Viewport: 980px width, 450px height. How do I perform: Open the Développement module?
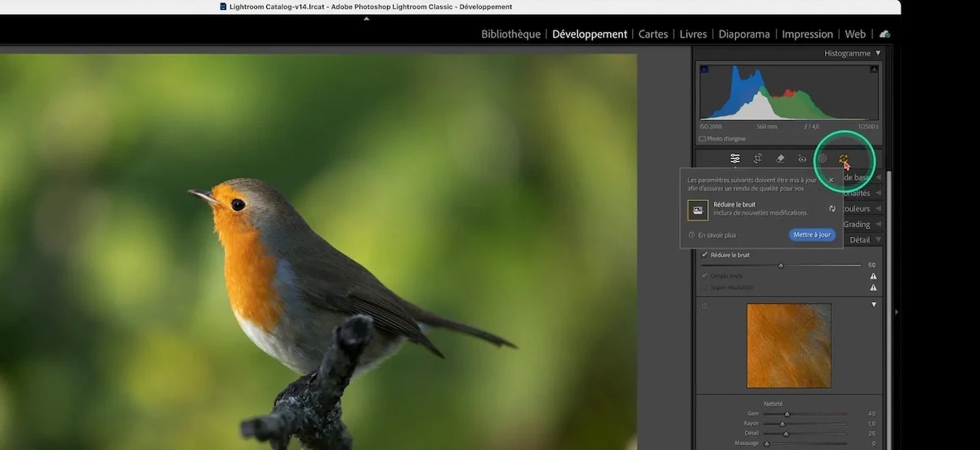pyautogui.click(x=590, y=34)
